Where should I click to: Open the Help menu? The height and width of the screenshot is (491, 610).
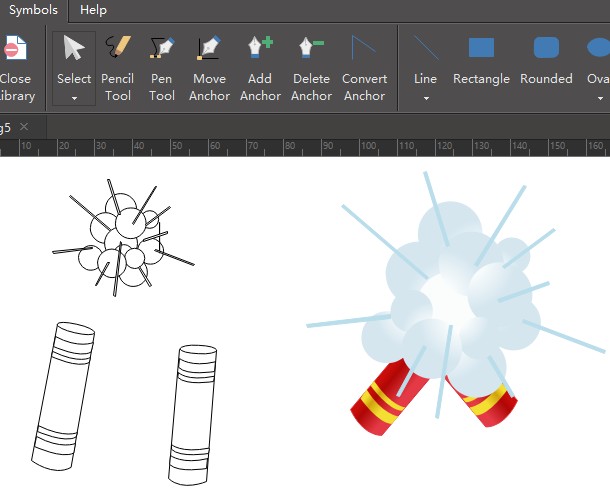pyautogui.click(x=93, y=10)
